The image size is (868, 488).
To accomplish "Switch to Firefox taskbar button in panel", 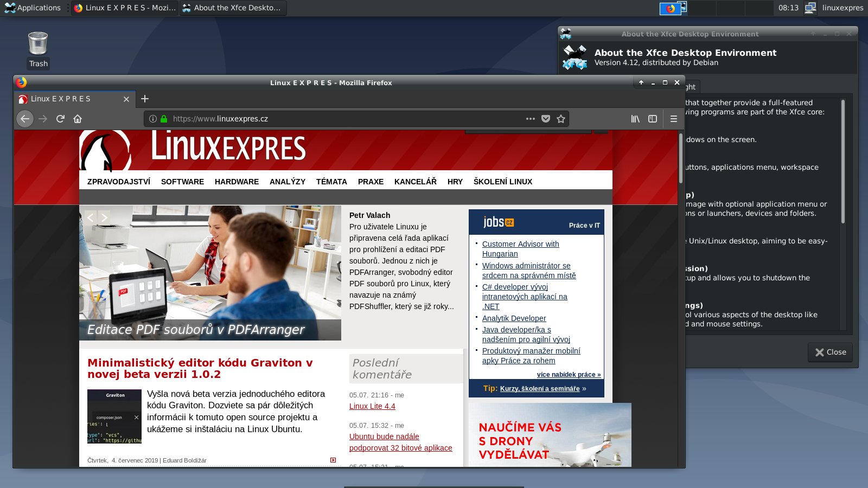I will point(125,8).
